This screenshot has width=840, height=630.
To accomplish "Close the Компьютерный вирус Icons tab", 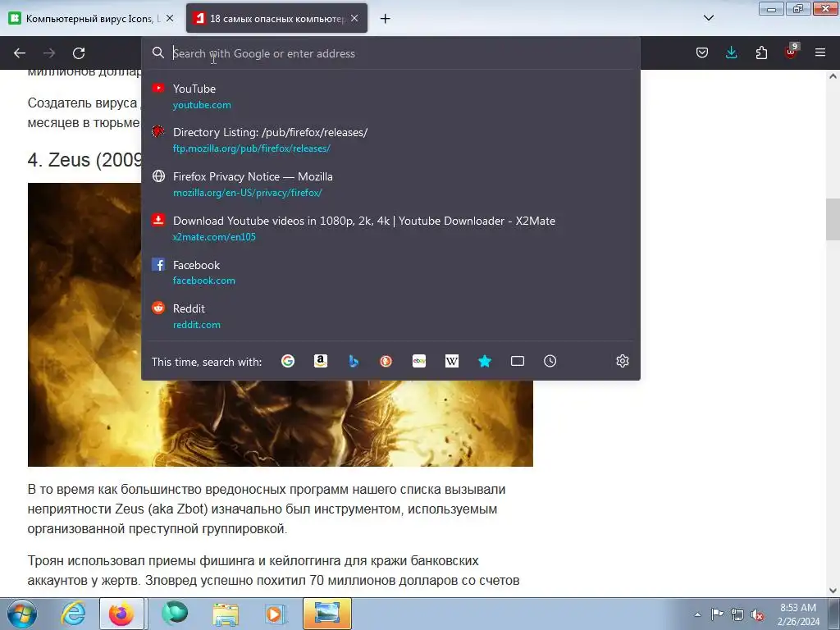I will coord(169,18).
